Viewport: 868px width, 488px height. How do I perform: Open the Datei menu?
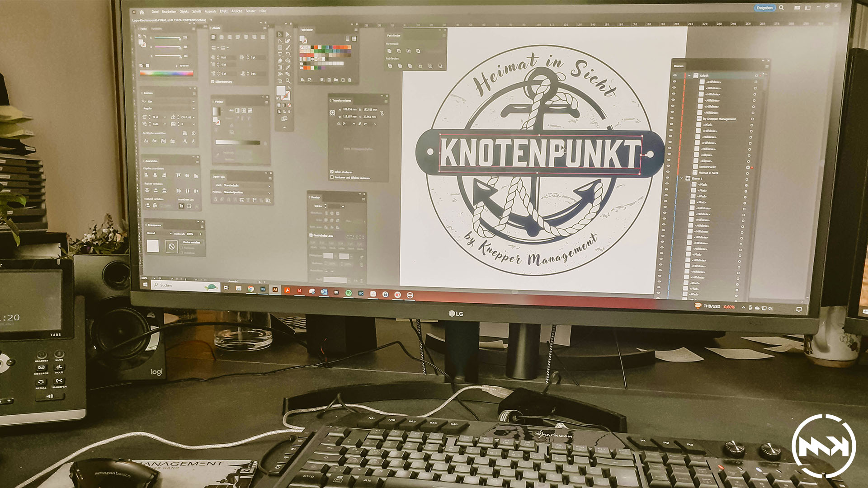pyautogui.click(x=155, y=11)
